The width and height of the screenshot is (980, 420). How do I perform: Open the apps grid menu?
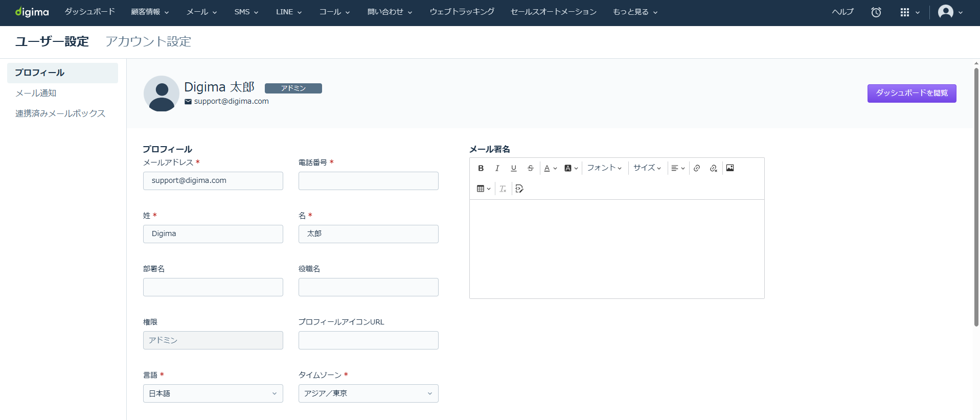click(x=909, y=12)
